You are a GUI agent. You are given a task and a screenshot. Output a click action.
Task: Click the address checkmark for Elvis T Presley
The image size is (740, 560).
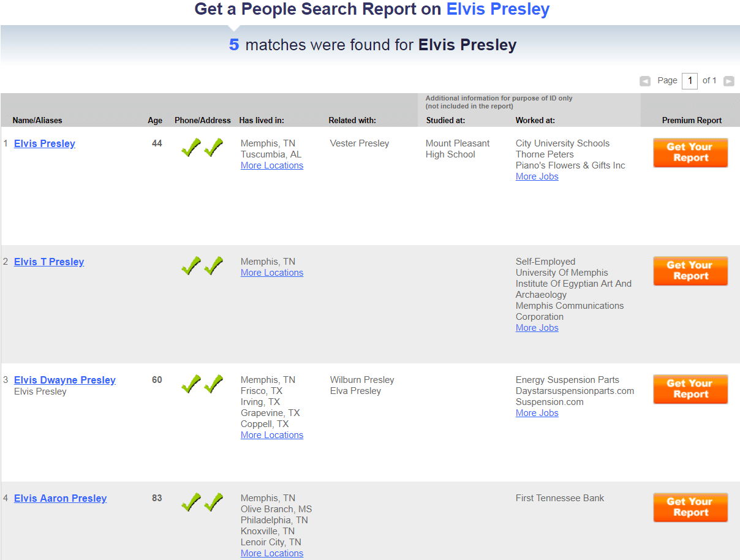pos(214,265)
